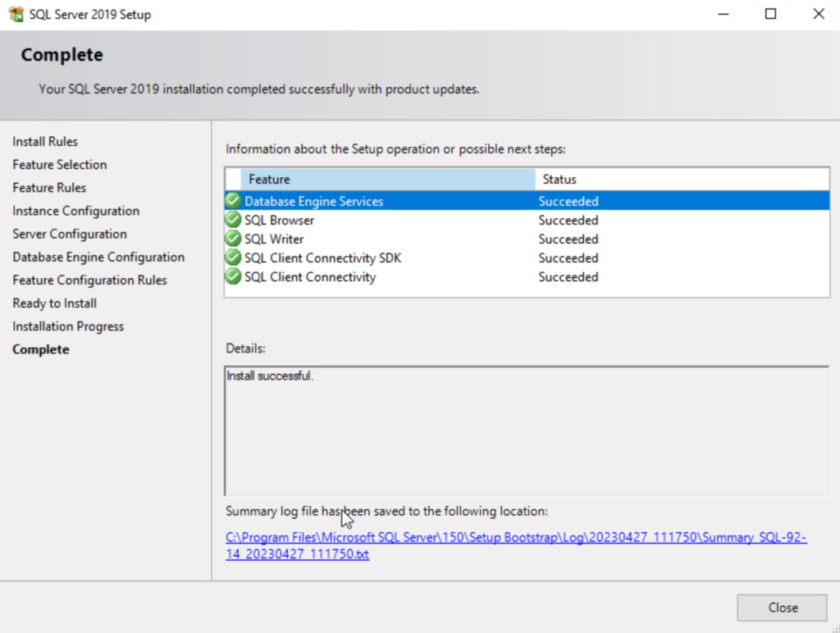Screen dimensions: 840x633
Task: Click the Feature column header
Action: tap(387, 179)
